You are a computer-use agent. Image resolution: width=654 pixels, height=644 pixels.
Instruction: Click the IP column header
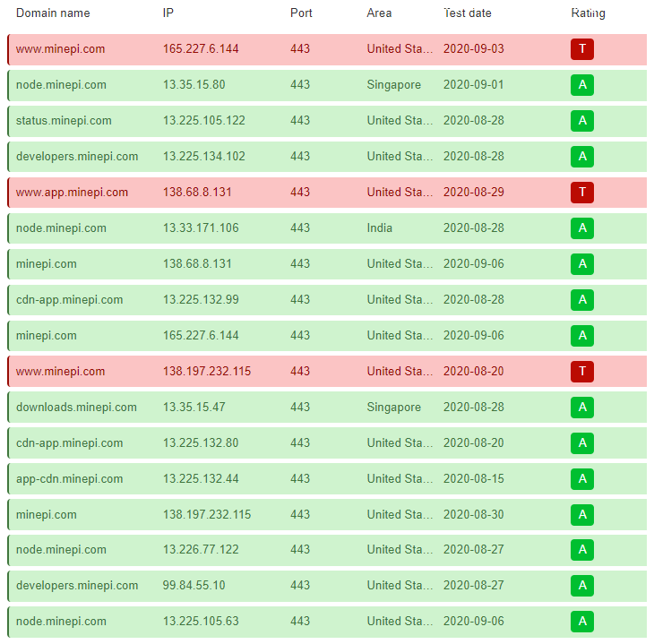[168, 13]
